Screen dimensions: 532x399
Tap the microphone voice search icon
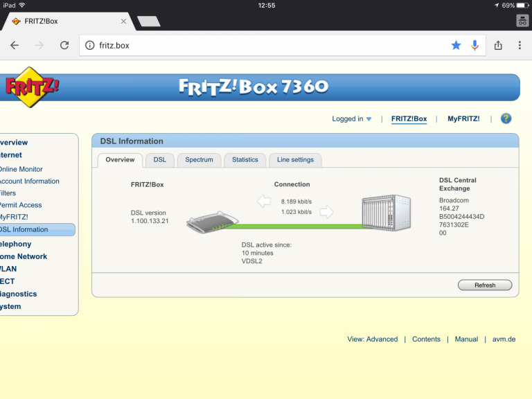click(x=475, y=45)
